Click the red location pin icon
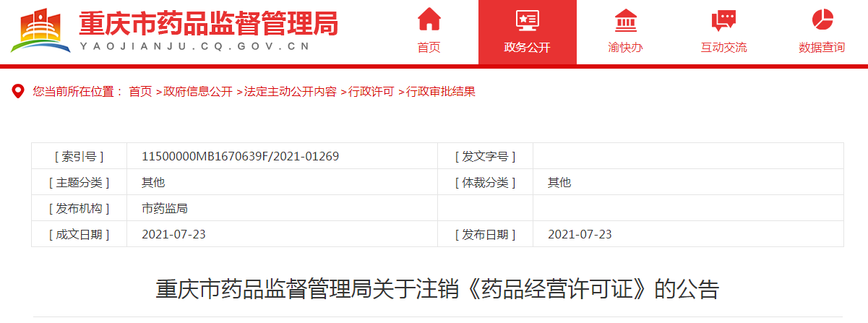Image resolution: width=868 pixels, height=323 pixels. [x=18, y=92]
